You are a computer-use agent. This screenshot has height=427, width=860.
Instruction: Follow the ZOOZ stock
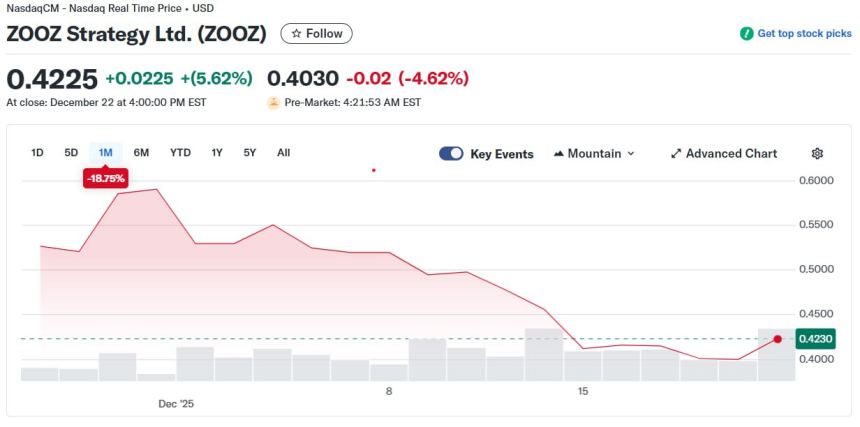pos(316,34)
